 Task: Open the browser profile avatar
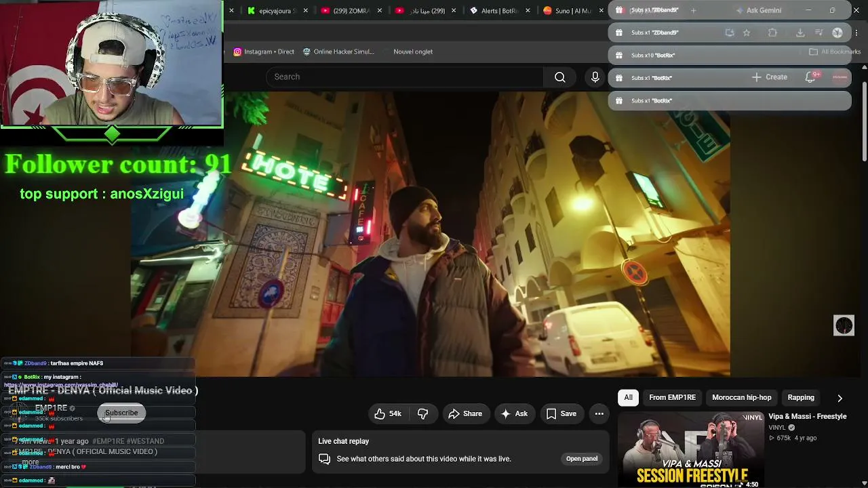(837, 33)
